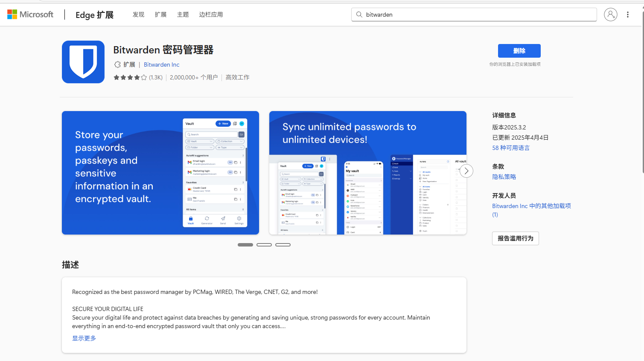Open the Sync unlimited passwords screenshot
Image resolution: width=644 pixels, height=361 pixels.
[x=368, y=173]
